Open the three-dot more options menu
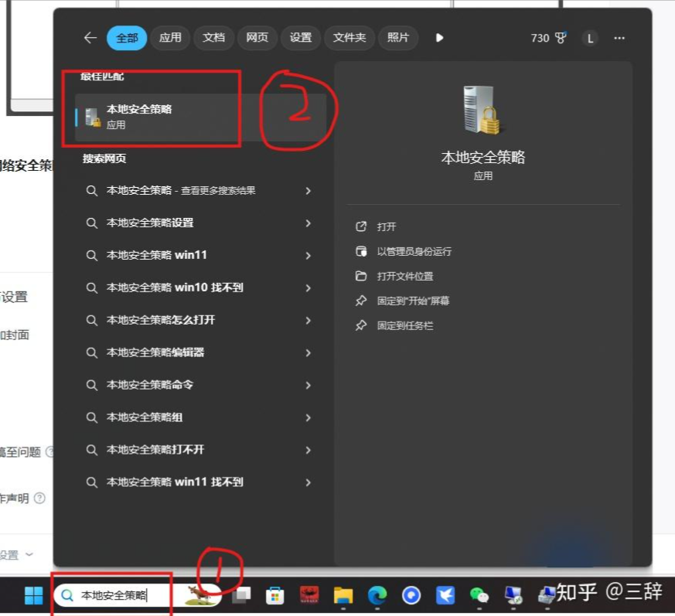The image size is (675, 616). [619, 38]
